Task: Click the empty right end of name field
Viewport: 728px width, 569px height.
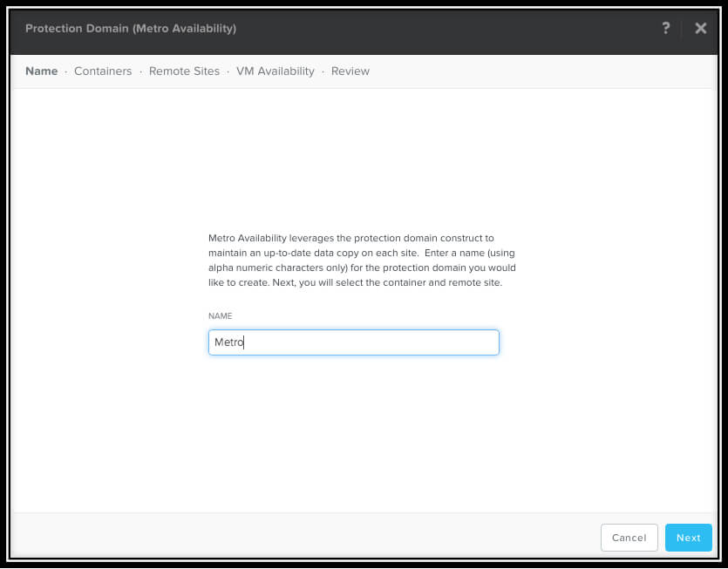Action: [471, 342]
